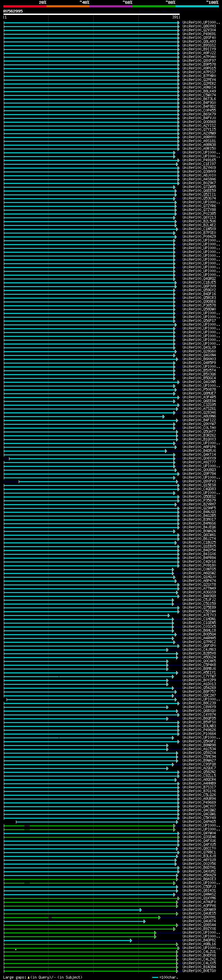Viewport: 222px width, 980px height.
Task: Click the query end position label 391
Action: pos(175,17)
